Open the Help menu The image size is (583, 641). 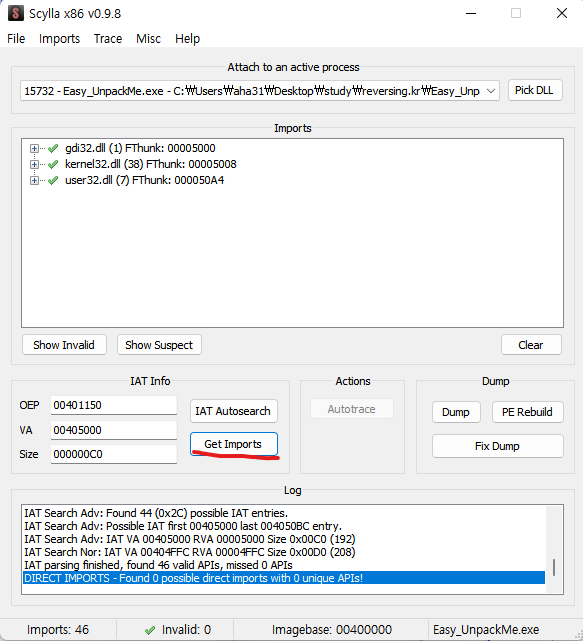pos(187,38)
